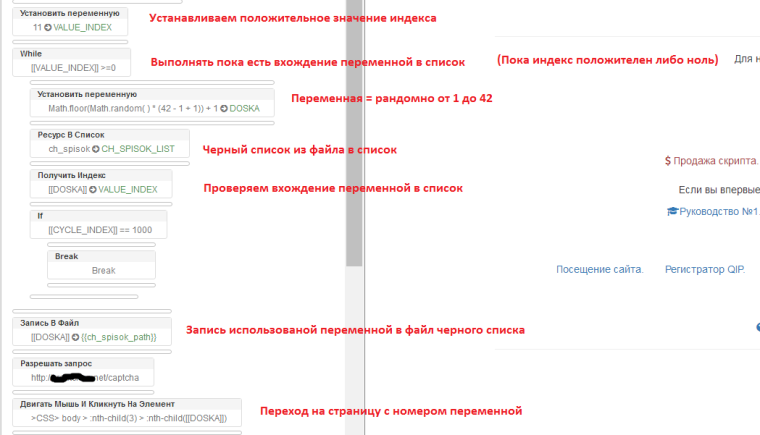760x435 pixels.
Task: Click the arrow icon in 'Получить Индекс' block
Action: pyautogui.click(x=93, y=190)
